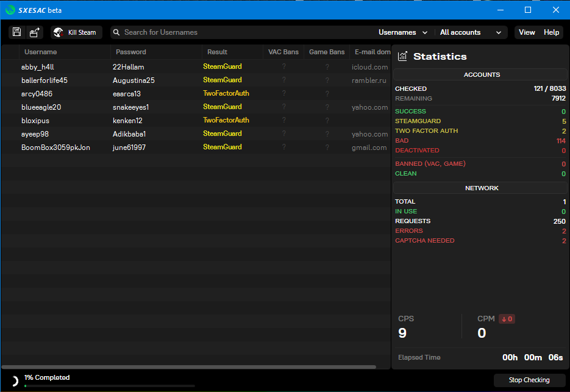This screenshot has height=392, width=570.
Task: Select the BoomBox3059pkJon username
Action: [x=55, y=148]
